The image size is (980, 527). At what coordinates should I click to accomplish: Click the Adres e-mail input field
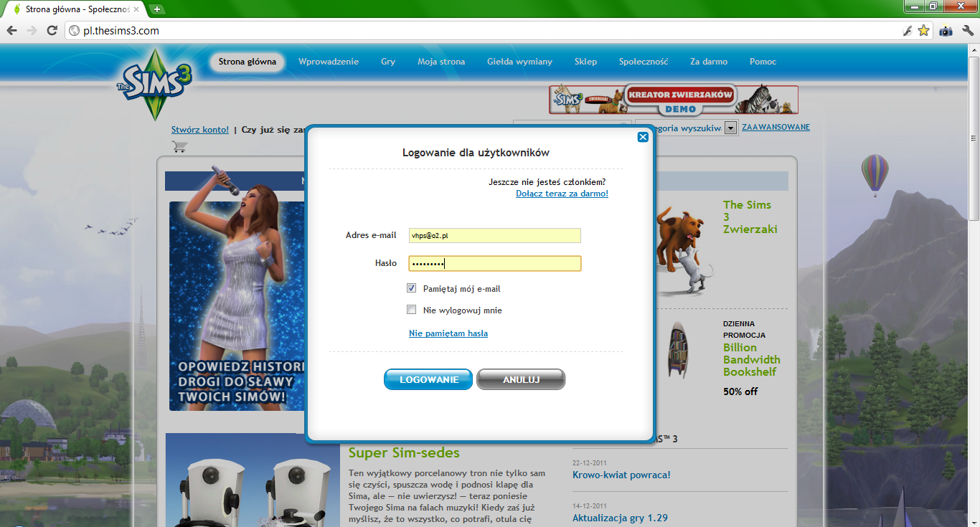pyautogui.click(x=494, y=235)
